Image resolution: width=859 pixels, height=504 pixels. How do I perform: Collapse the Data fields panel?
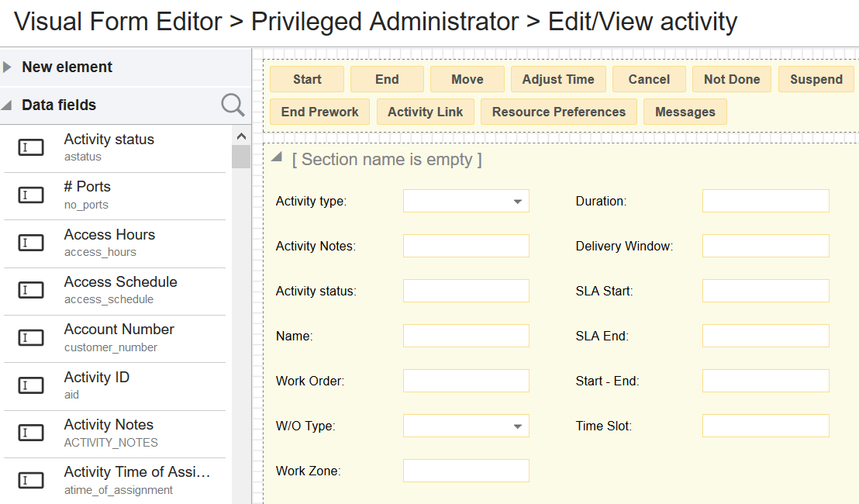[x=8, y=105]
